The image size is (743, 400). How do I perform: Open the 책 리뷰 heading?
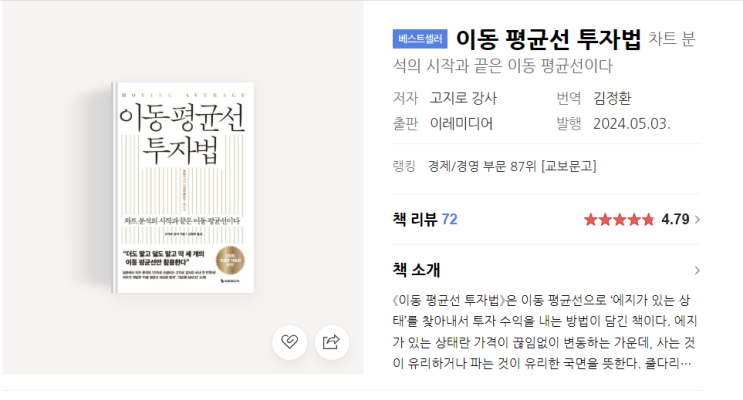tap(415, 219)
